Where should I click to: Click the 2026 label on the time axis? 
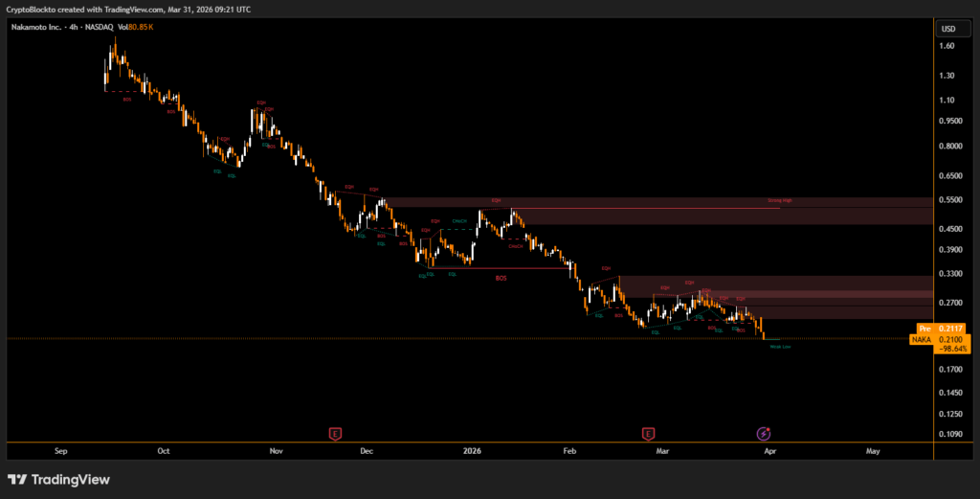tap(470, 449)
